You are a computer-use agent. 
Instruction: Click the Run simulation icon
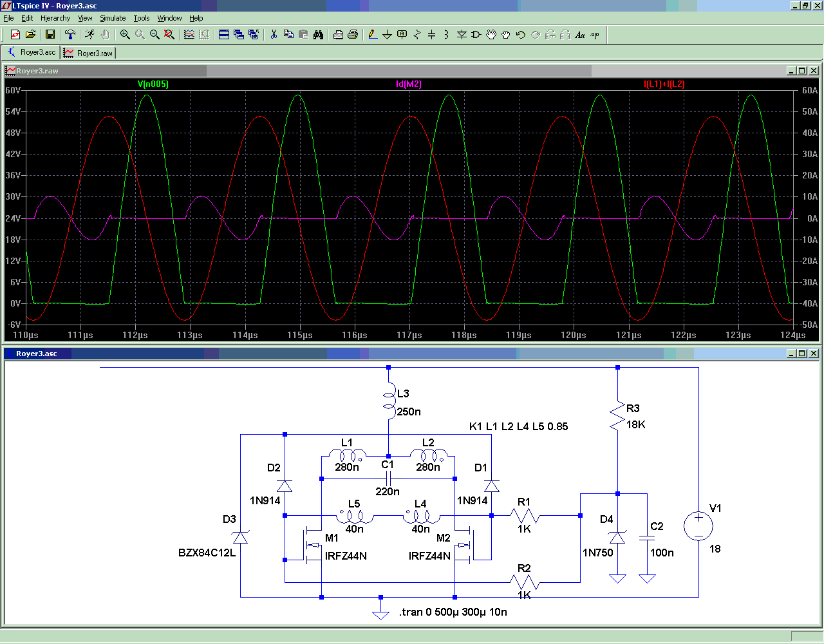click(89, 35)
